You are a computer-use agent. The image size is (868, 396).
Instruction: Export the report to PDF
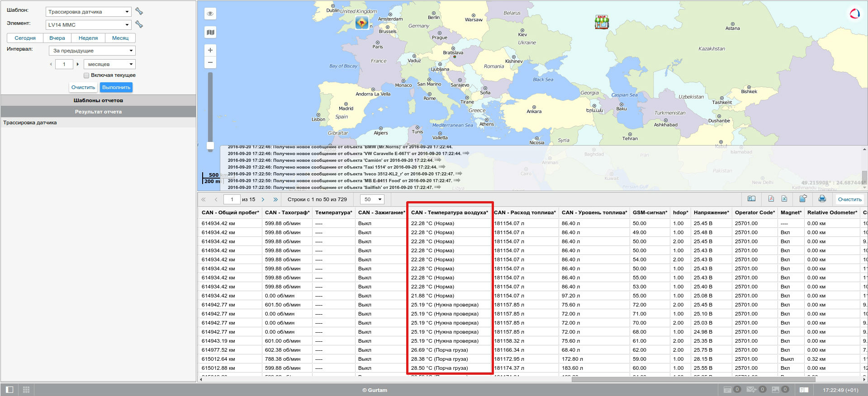[x=771, y=199]
